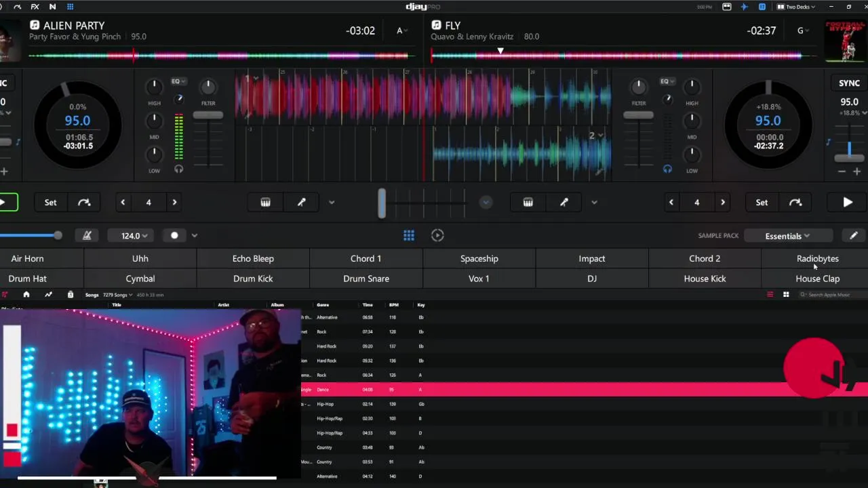Expand right deck tools chevron

(x=594, y=202)
